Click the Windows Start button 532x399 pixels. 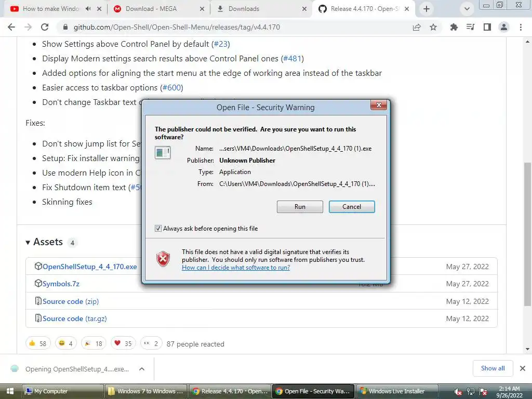tap(10, 391)
